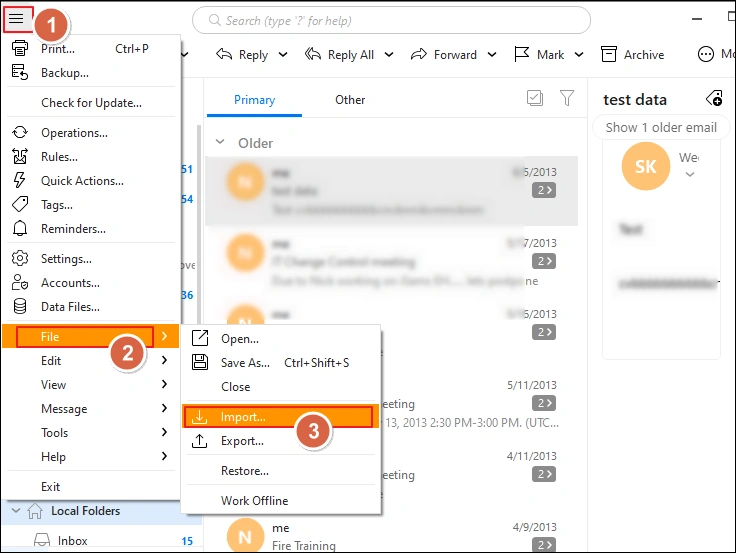Focus the search box
736x553 pixels.
[391, 20]
